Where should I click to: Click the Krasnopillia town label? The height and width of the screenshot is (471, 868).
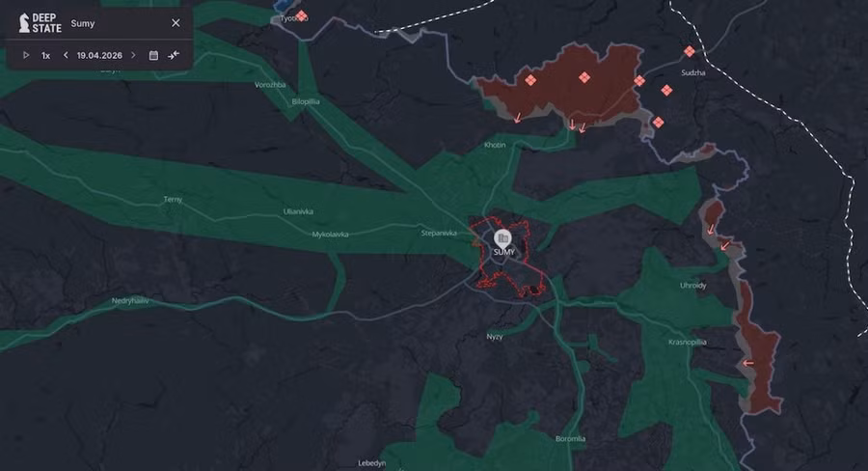click(688, 342)
